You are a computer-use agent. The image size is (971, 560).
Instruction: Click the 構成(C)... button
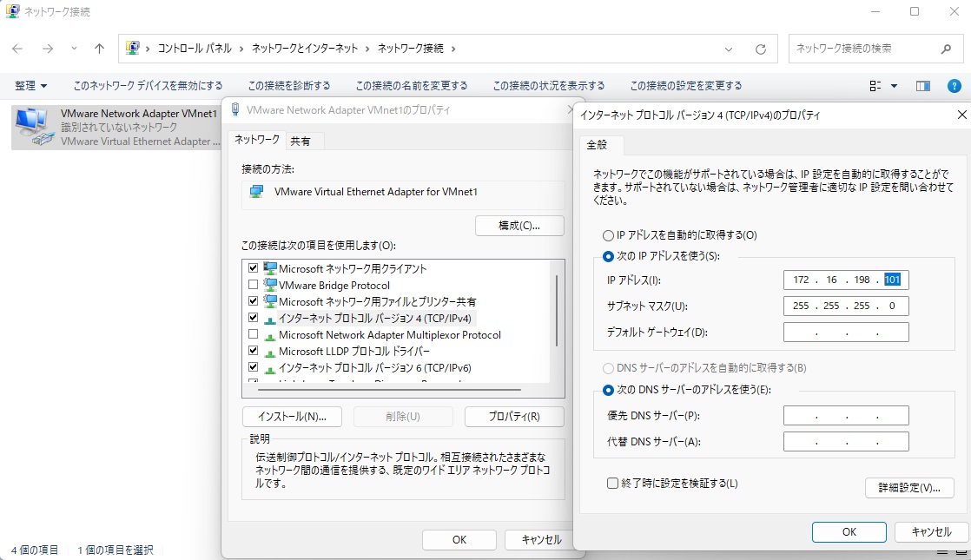coord(519,225)
